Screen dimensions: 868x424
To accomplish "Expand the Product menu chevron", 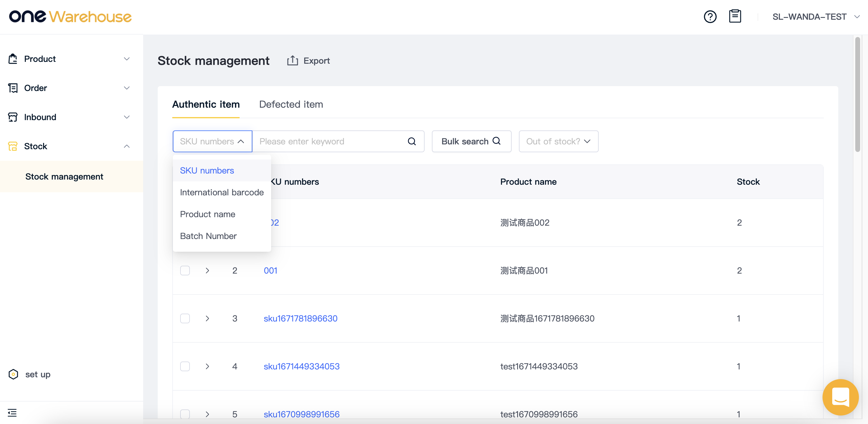I will tap(127, 59).
